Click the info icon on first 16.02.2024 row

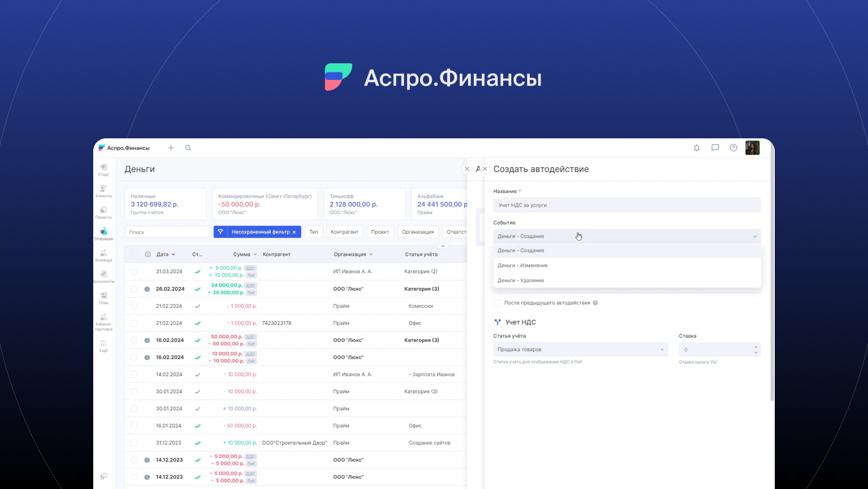pyautogui.click(x=147, y=340)
